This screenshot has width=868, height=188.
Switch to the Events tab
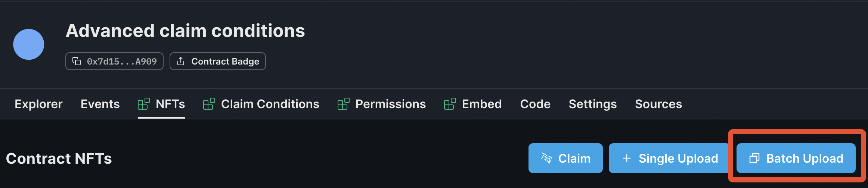100,104
